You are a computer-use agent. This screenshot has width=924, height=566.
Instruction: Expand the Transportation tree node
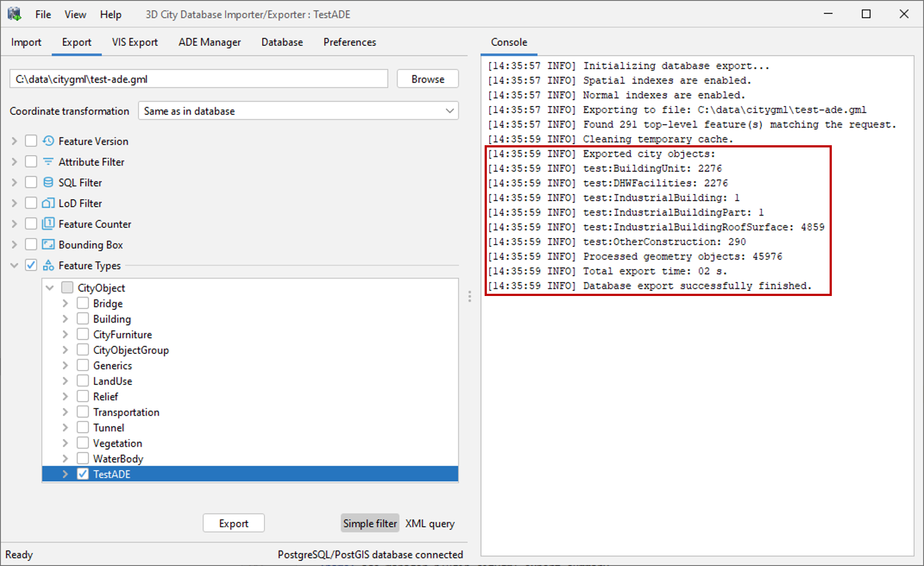point(65,412)
